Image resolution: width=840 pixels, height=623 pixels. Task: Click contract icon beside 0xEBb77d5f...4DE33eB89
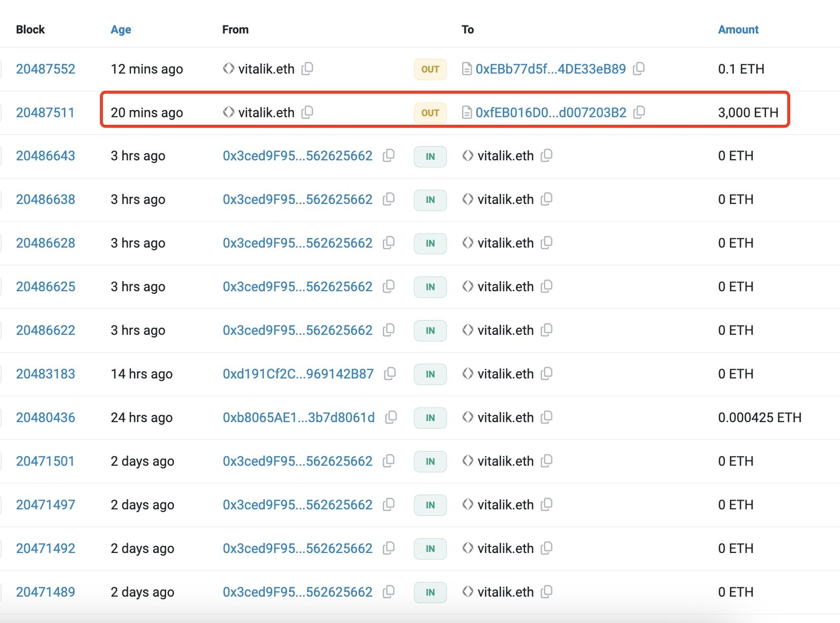point(466,69)
